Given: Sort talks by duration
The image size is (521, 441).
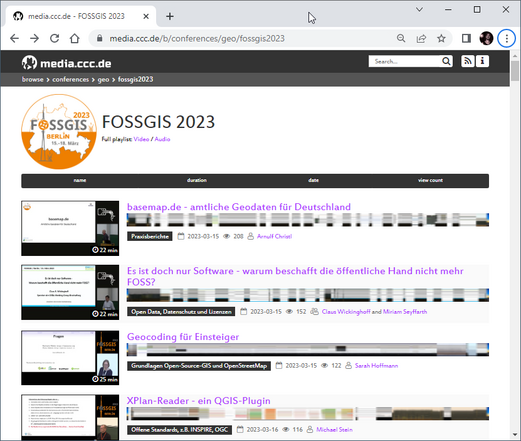Looking at the screenshot, I should tap(197, 180).
